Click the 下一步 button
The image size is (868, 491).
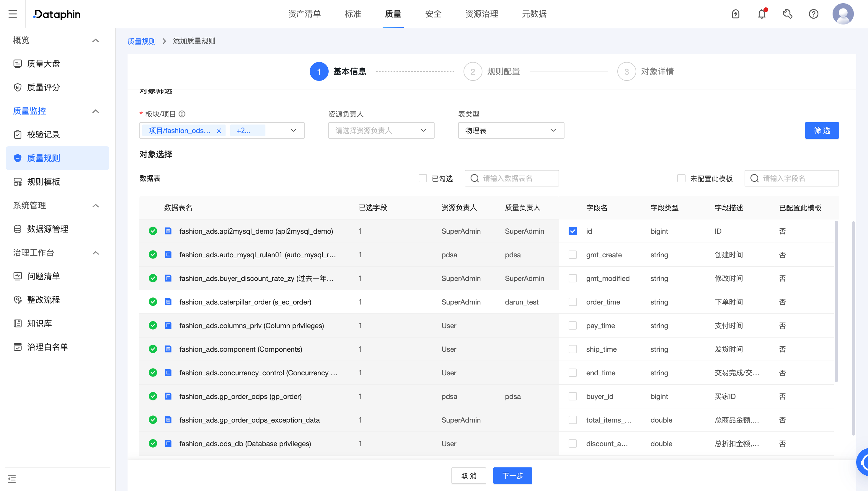coord(513,475)
